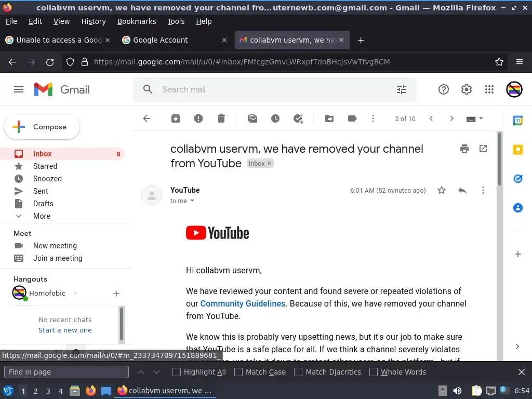
Task: Open the Firefox application menu
Action: pyautogui.click(x=519, y=62)
